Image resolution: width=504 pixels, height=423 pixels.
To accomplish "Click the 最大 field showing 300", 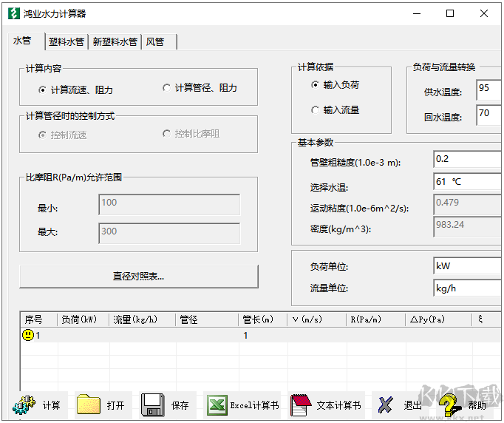I will click(x=169, y=234).
